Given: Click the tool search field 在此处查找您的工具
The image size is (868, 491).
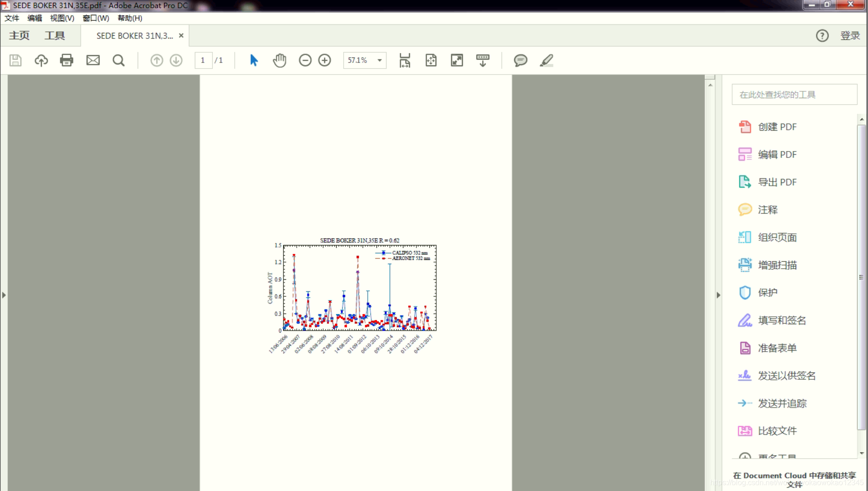Looking at the screenshot, I should pos(794,94).
